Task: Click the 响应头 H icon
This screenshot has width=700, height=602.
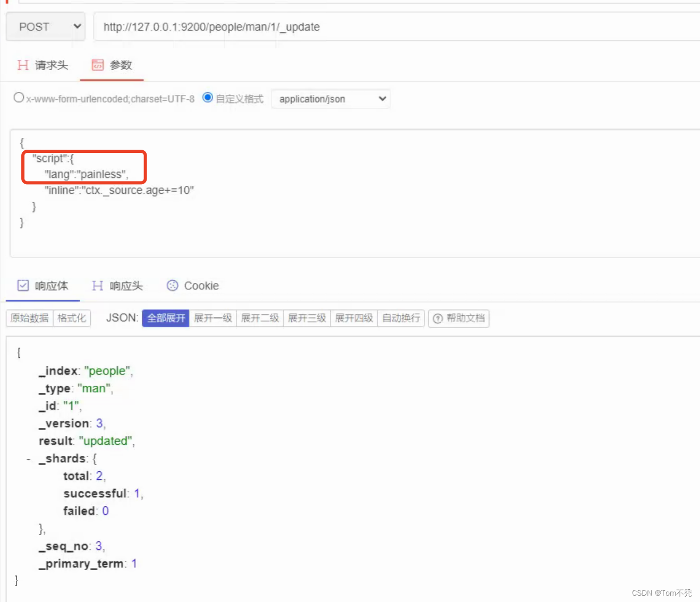Action: click(x=97, y=286)
